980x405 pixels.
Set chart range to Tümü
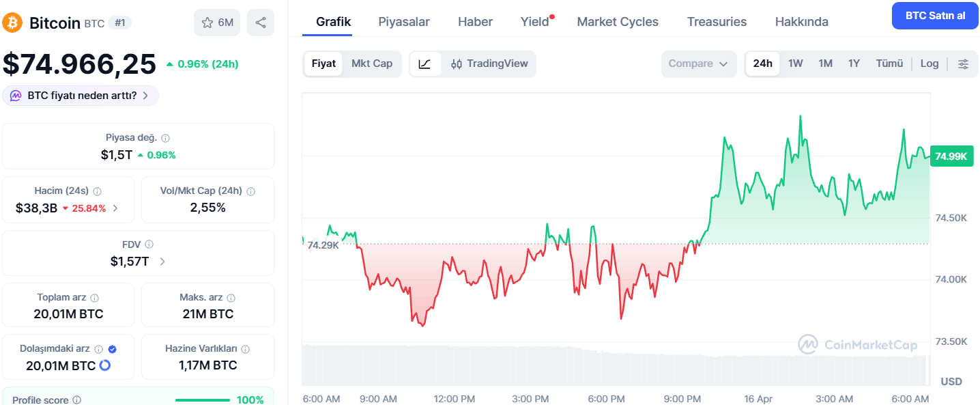point(889,64)
